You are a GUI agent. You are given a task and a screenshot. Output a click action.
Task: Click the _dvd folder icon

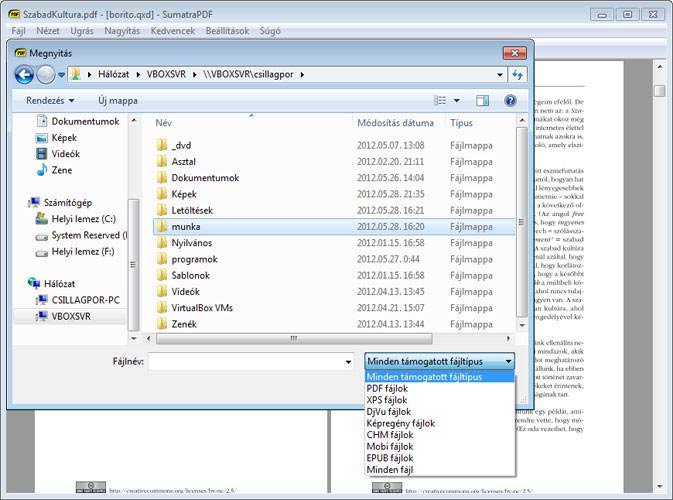click(x=162, y=145)
